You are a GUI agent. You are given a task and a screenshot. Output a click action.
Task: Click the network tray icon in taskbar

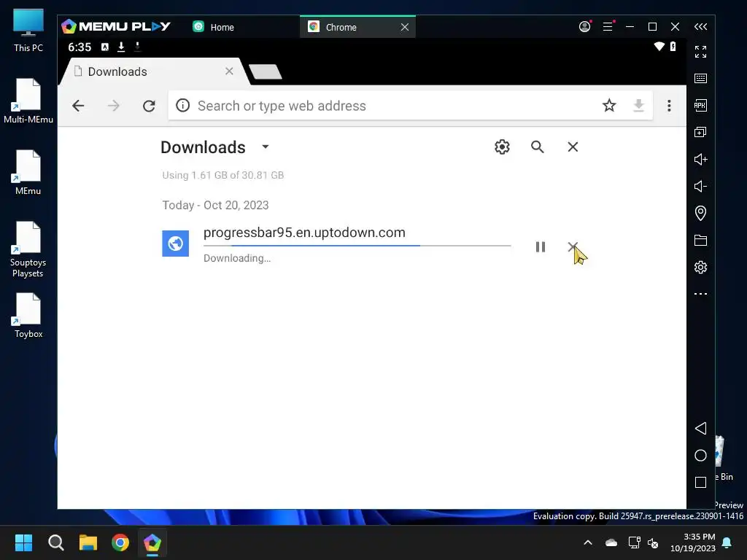click(634, 542)
